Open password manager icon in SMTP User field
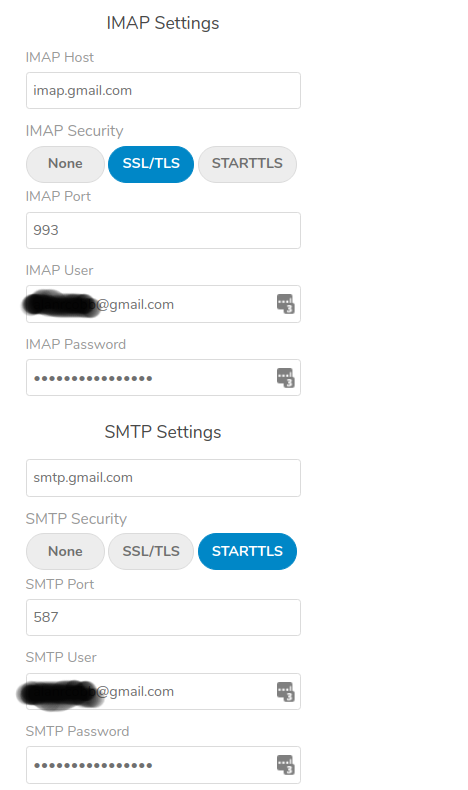Image resolution: width=468 pixels, height=790 pixels. pyautogui.click(x=286, y=691)
